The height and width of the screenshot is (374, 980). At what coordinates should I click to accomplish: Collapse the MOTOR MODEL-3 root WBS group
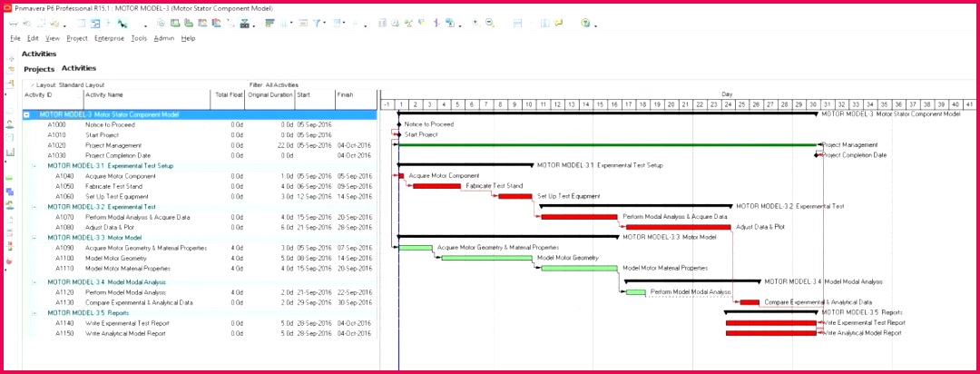point(26,115)
